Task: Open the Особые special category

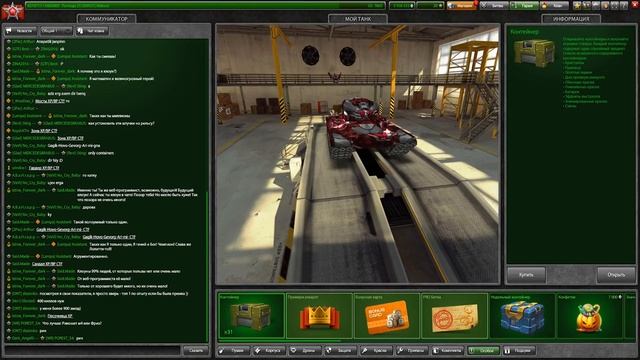Action: click(x=483, y=350)
